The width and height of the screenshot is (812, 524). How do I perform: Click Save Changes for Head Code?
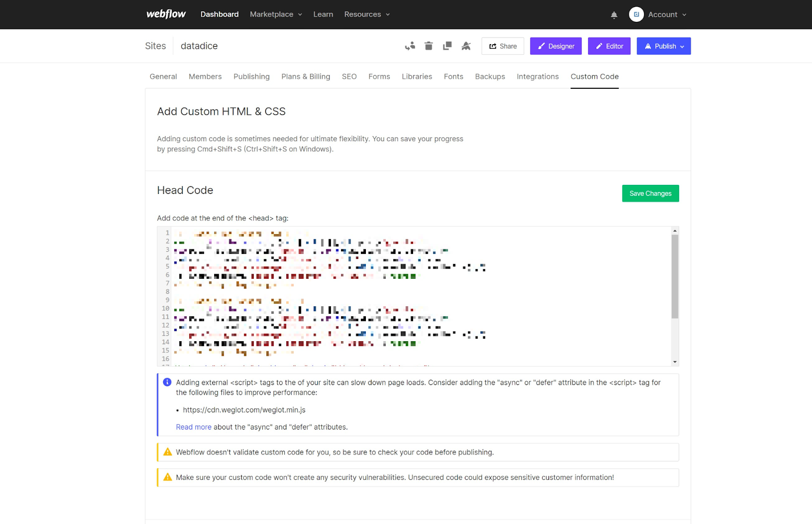pos(650,193)
